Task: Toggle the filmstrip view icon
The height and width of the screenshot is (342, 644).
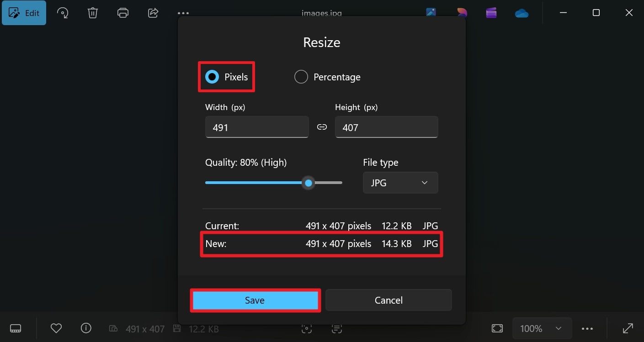Action: [x=16, y=328]
